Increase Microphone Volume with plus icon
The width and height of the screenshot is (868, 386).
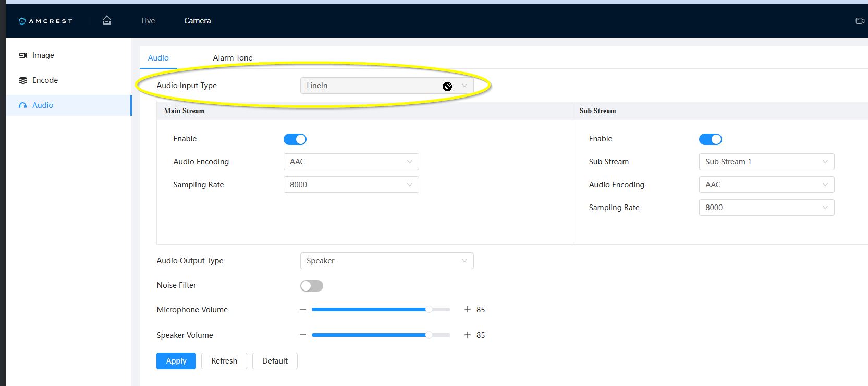tap(468, 310)
